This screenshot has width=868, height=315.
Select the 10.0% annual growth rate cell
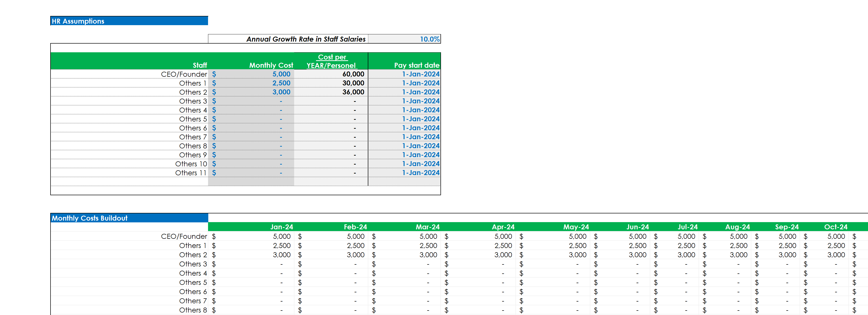(404, 39)
